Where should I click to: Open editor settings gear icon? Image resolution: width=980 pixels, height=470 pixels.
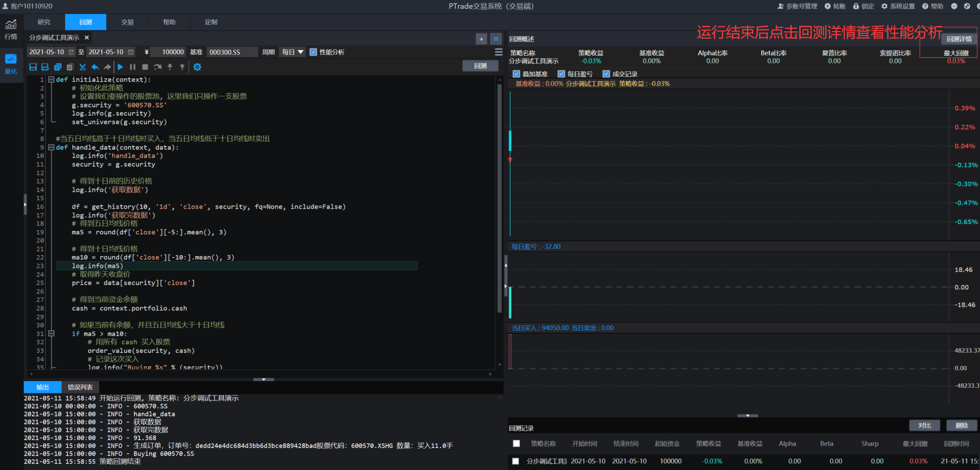[197, 67]
